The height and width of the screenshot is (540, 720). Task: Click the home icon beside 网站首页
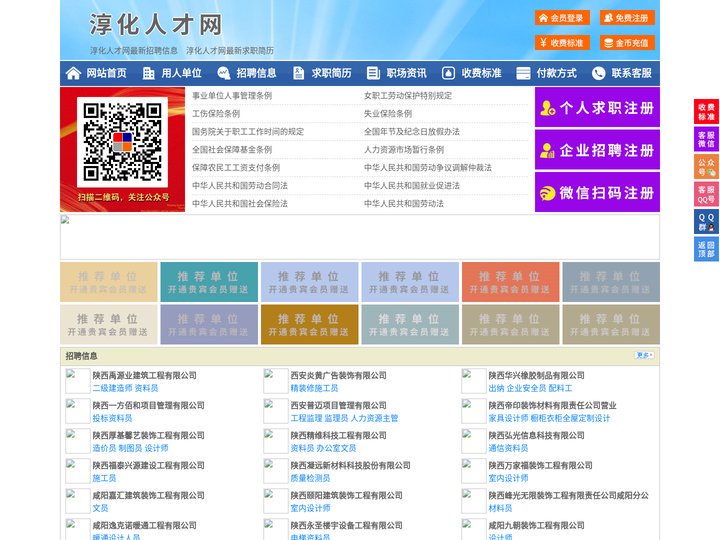[x=73, y=73]
